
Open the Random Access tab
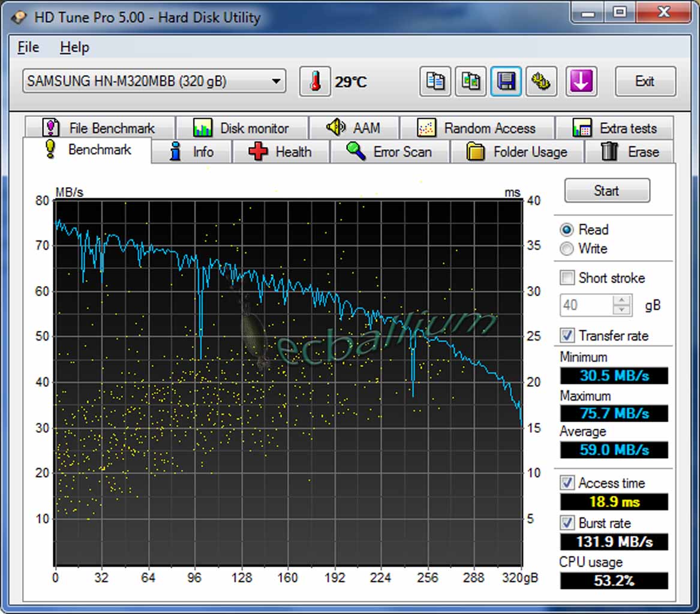point(477,128)
